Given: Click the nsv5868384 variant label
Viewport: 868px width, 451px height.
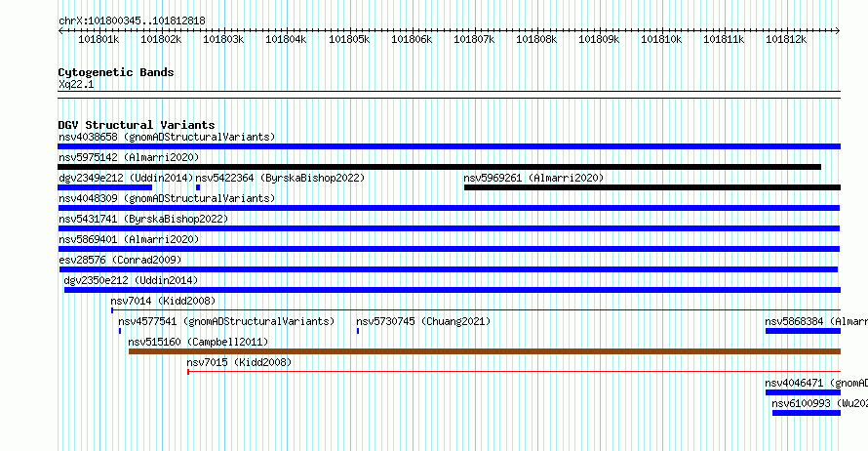Looking at the screenshot, I should (x=816, y=321).
